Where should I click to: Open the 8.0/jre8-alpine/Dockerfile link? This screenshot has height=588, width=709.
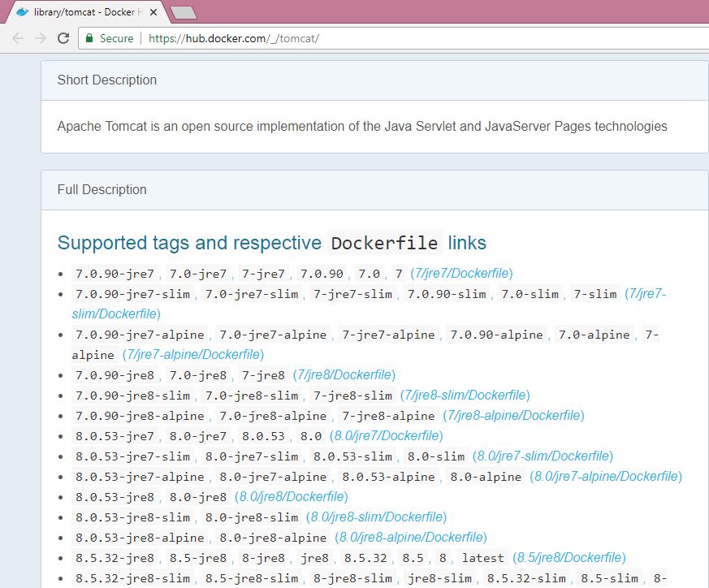pos(411,538)
